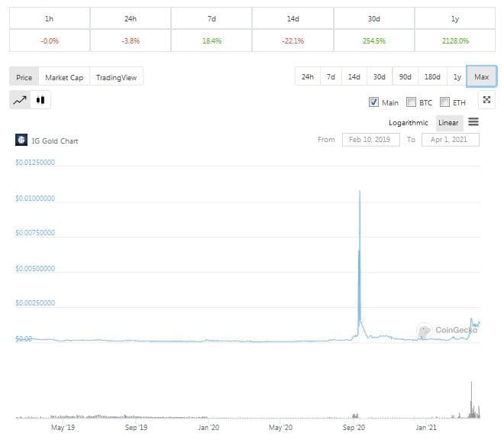Select the Price tab

(24, 77)
